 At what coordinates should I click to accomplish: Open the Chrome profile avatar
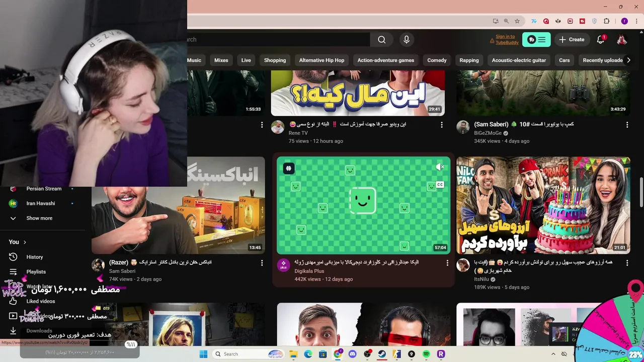[x=624, y=21]
